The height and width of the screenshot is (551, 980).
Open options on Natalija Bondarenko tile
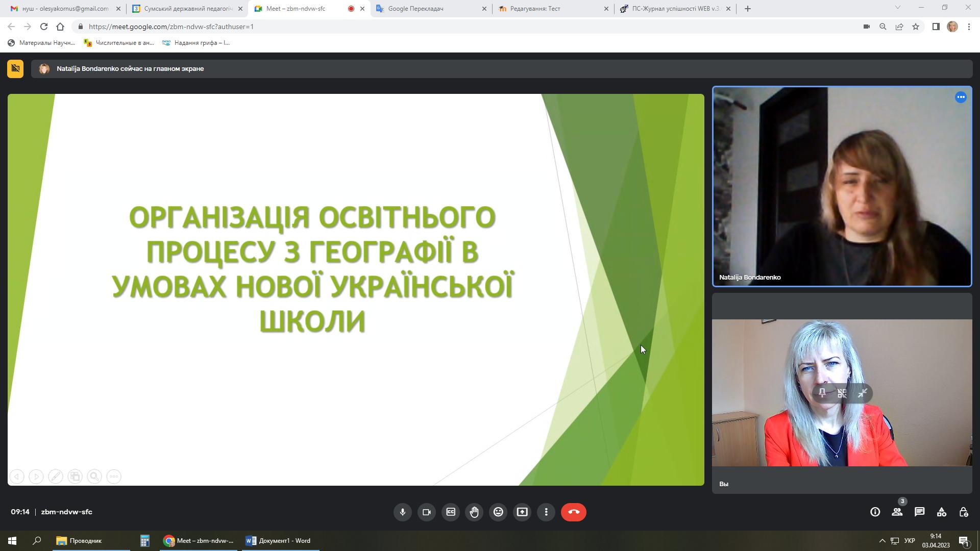(x=961, y=97)
